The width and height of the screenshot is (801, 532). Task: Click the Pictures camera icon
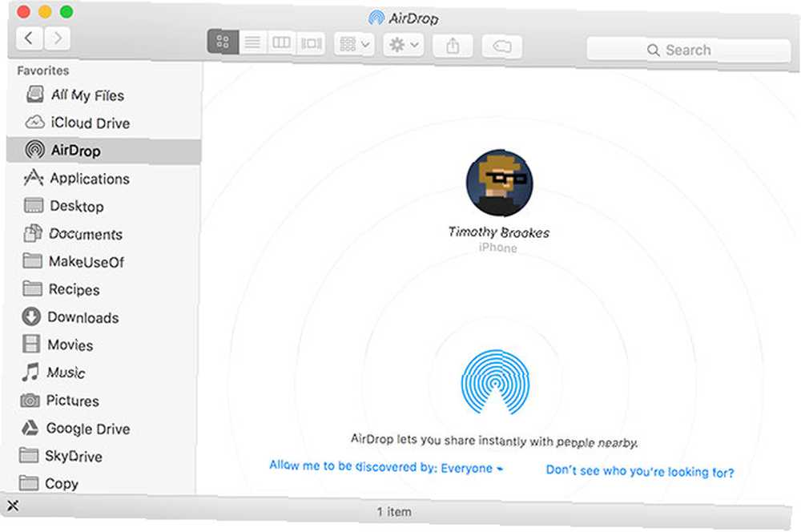click(x=30, y=400)
